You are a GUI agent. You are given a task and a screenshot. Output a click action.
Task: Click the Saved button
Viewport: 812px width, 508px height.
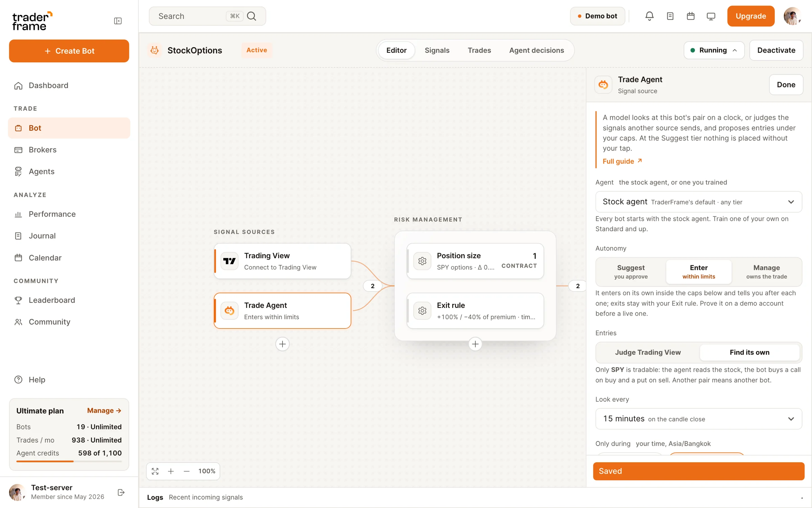pos(698,471)
